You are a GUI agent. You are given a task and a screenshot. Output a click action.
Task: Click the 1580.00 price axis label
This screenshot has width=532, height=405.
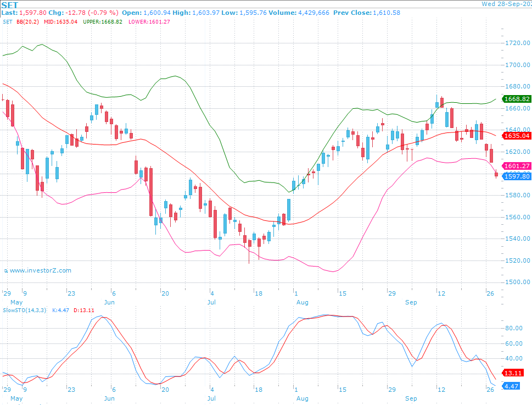pos(518,195)
